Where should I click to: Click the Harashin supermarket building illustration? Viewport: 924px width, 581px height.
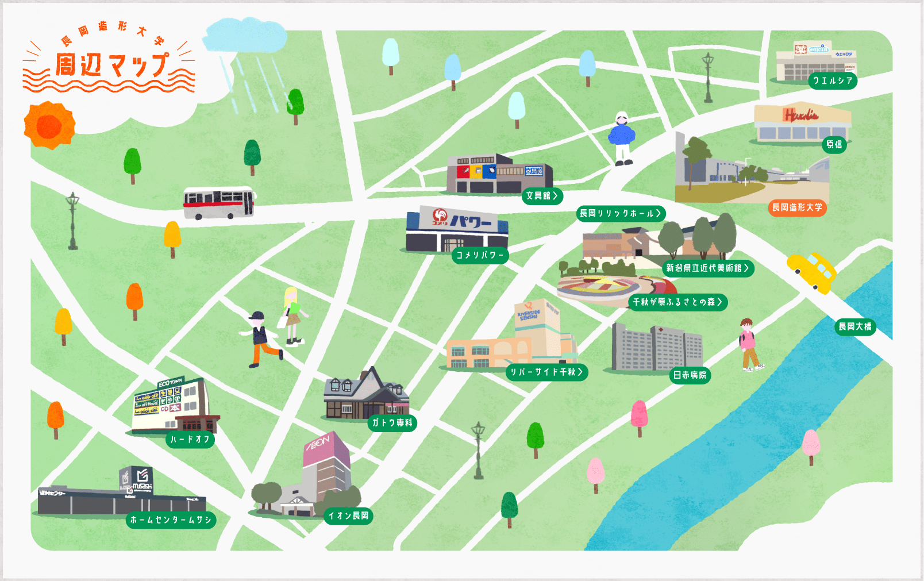(x=802, y=123)
